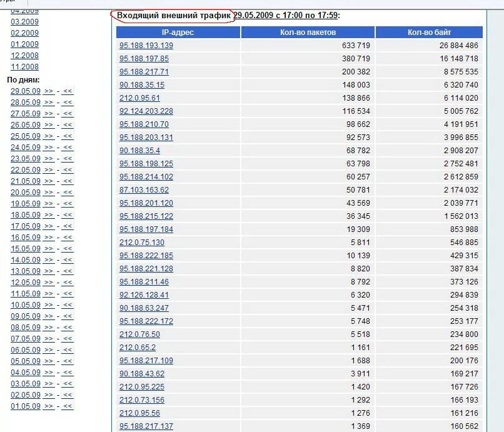This screenshot has width=504, height=432.
Task: Open IP address 90.188.43.62 link
Action: [142, 374]
